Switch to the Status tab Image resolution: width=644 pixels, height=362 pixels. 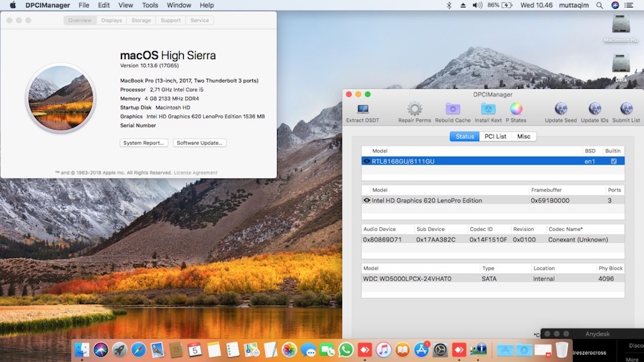pyautogui.click(x=464, y=136)
